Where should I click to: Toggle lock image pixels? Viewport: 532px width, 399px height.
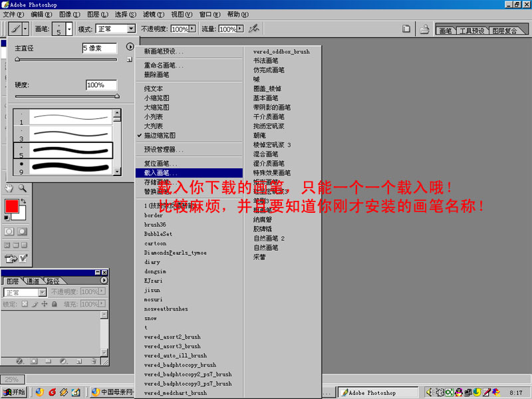click(x=35, y=304)
